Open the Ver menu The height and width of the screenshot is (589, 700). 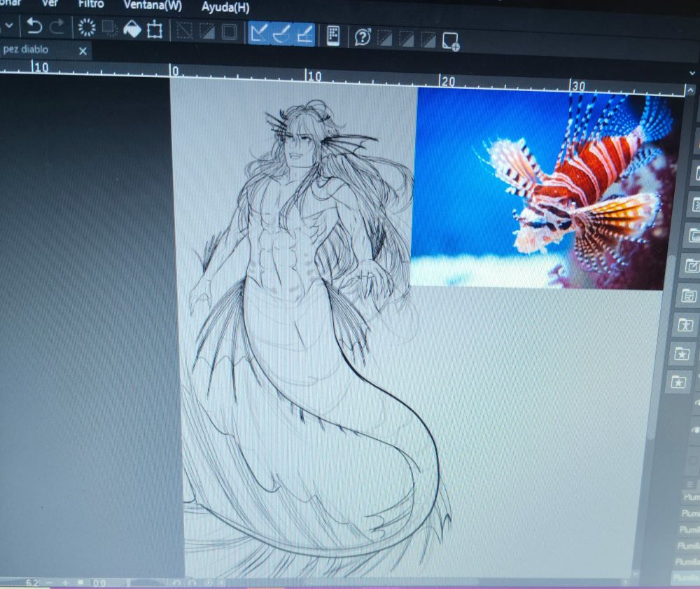[x=50, y=4]
